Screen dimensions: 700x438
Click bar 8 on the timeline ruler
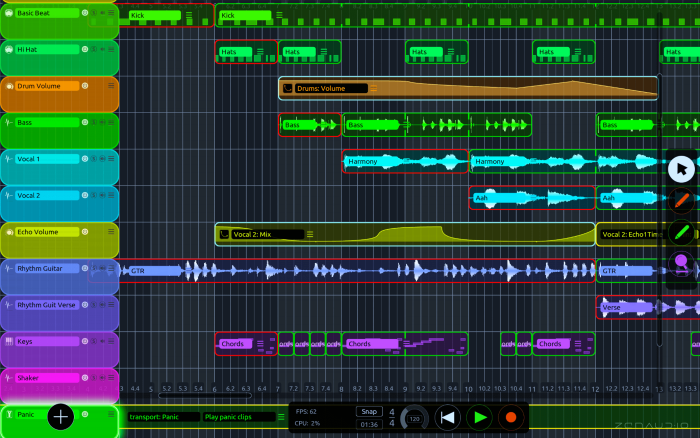342,389
